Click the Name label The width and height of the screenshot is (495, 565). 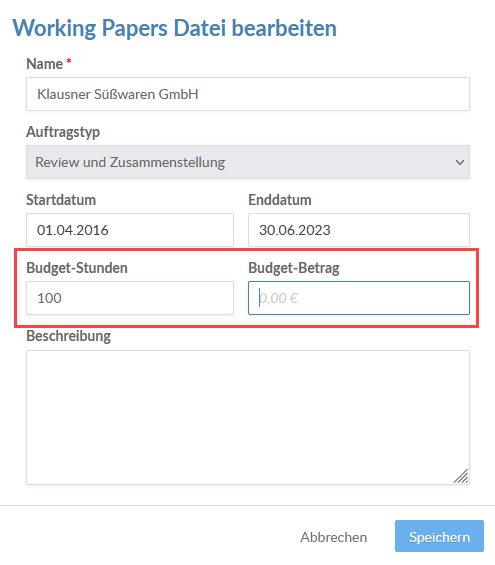(x=44, y=64)
